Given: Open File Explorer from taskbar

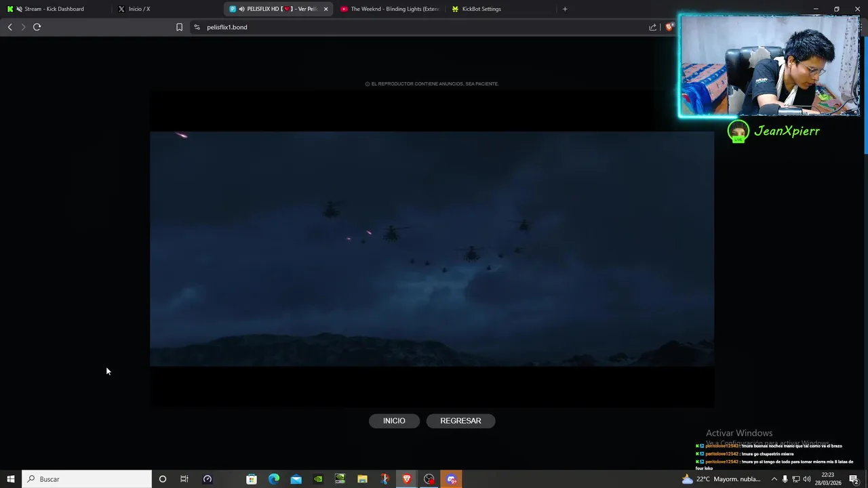Looking at the screenshot, I should tap(362, 479).
